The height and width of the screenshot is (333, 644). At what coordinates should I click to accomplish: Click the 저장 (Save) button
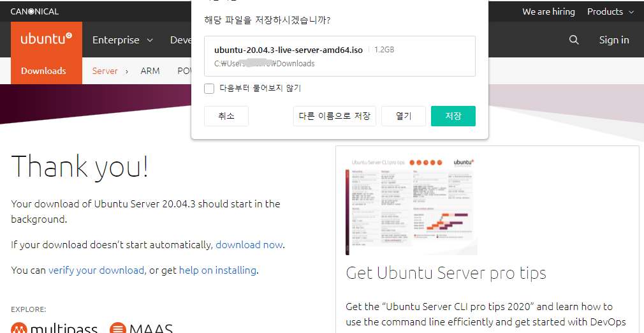(x=453, y=116)
